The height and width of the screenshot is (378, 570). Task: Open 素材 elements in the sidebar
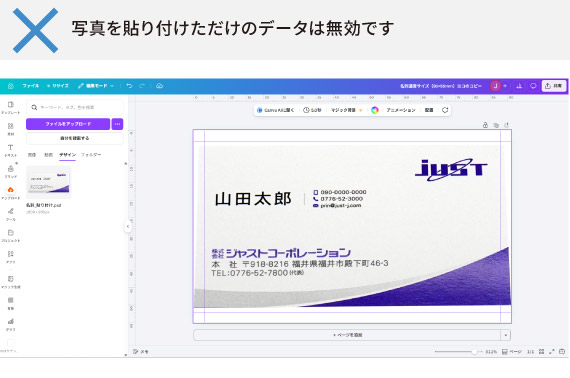(x=11, y=129)
